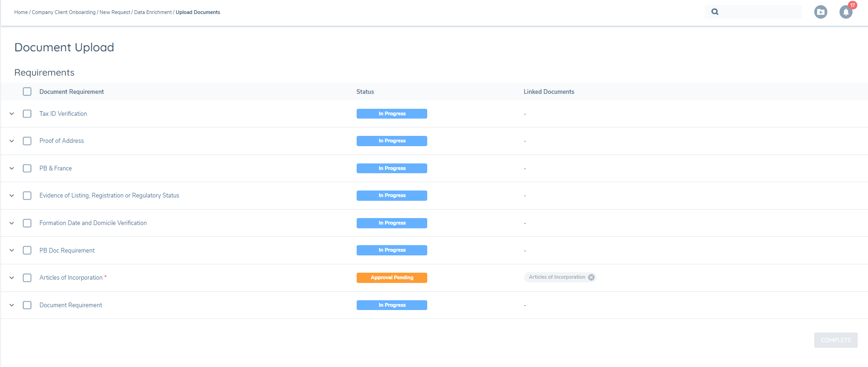Focus the search input field
The height and width of the screenshot is (367, 868).
(x=760, y=12)
